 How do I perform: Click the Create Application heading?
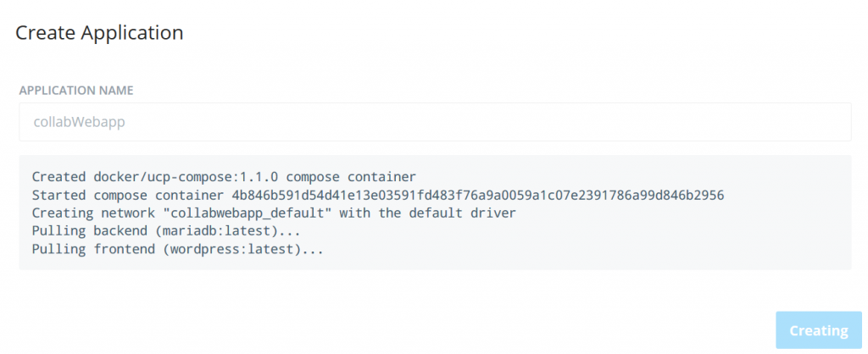point(99,33)
